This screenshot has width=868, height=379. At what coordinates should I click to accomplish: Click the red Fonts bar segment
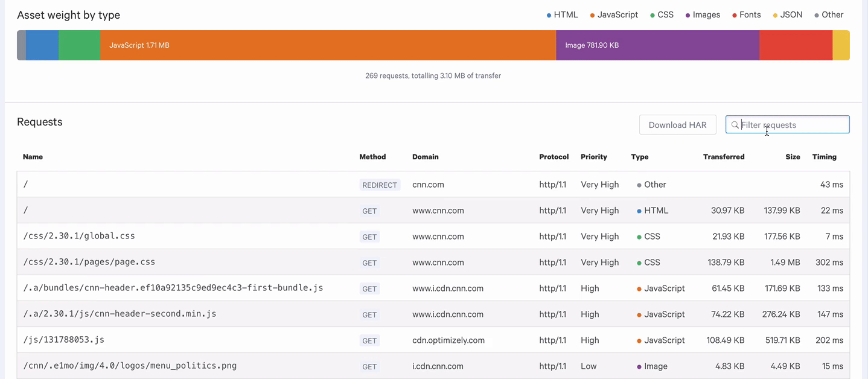point(796,45)
